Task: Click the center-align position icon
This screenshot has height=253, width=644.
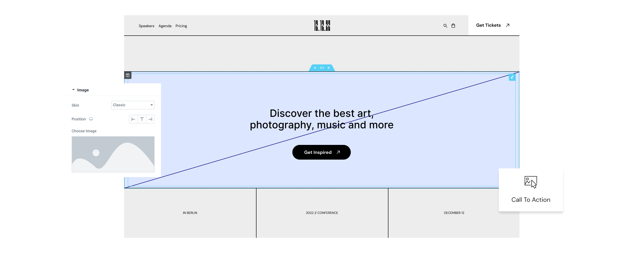Action: (x=142, y=119)
